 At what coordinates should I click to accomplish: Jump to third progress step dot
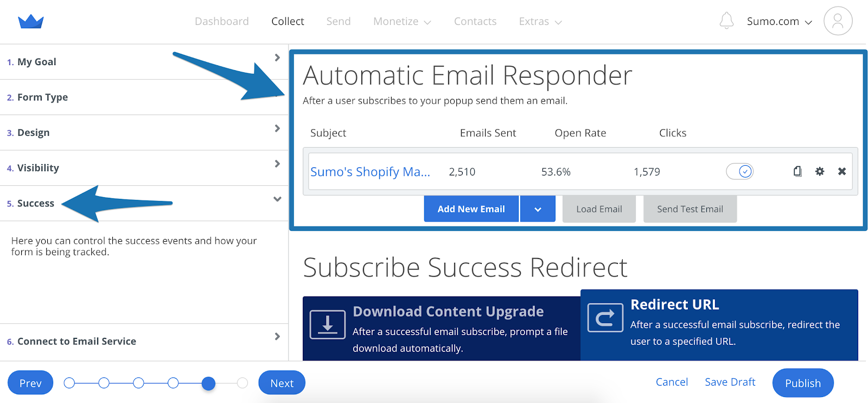click(139, 383)
